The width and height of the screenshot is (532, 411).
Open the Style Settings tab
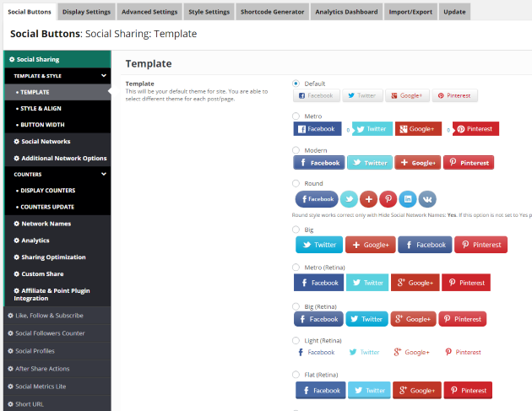click(x=209, y=12)
